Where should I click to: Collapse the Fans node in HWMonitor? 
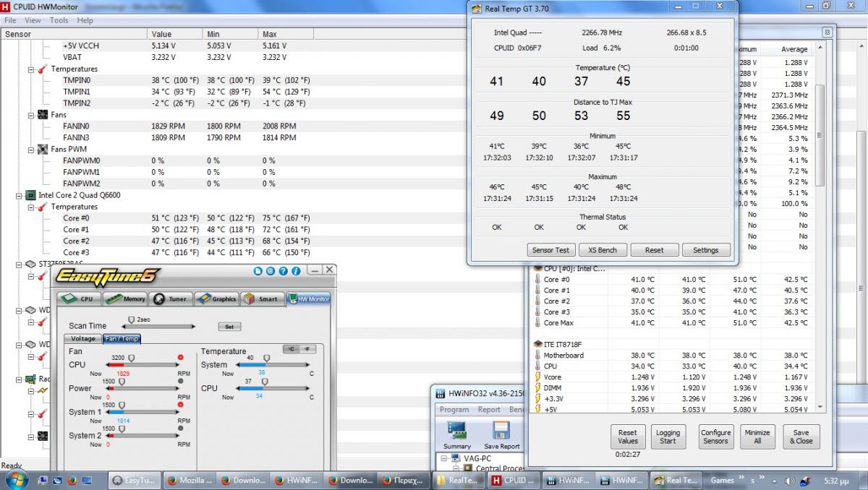tap(31, 115)
